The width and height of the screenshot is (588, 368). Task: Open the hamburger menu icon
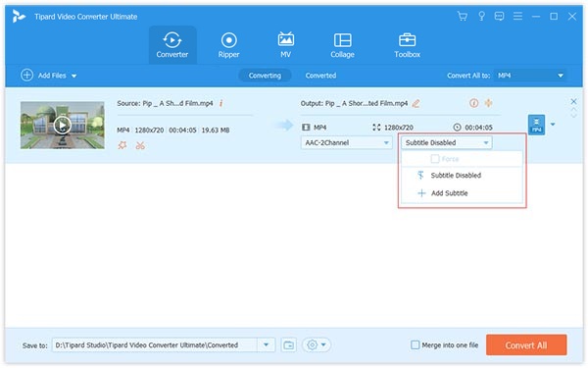click(x=517, y=16)
